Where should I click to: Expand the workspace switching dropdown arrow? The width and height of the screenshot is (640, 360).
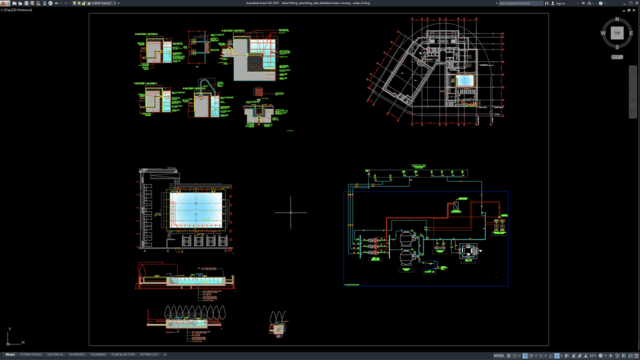(x=606, y=356)
